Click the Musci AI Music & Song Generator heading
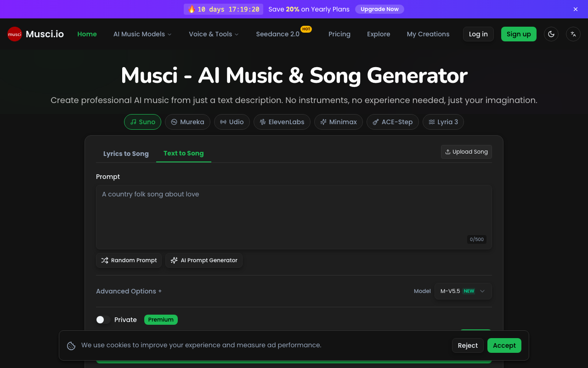588x368 pixels. click(294, 75)
